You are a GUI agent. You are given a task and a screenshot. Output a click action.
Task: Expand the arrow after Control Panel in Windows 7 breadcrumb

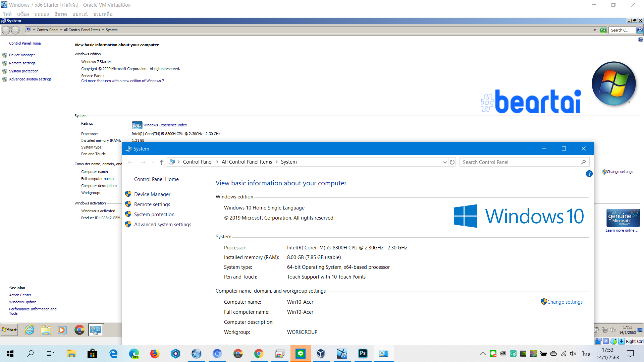coord(61,30)
